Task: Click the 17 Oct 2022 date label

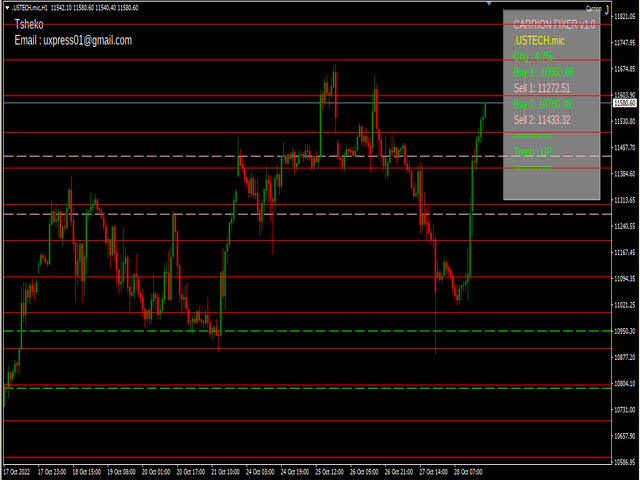Action: (x=16, y=472)
